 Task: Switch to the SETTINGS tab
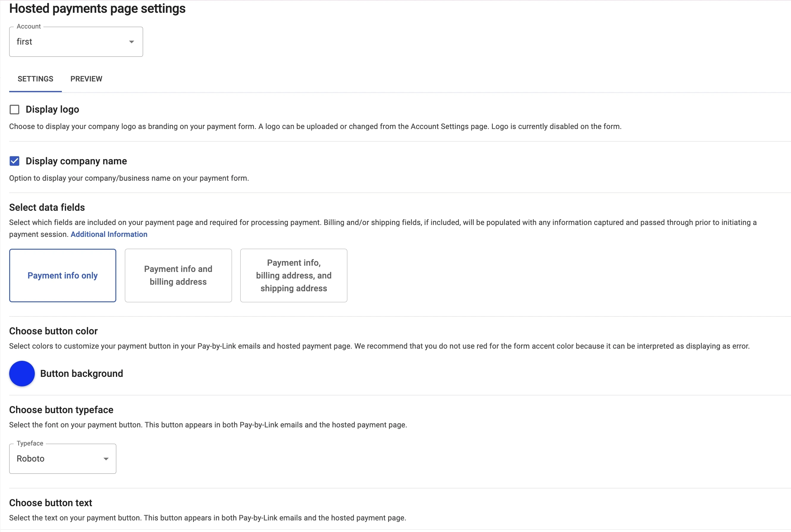click(35, 79)
